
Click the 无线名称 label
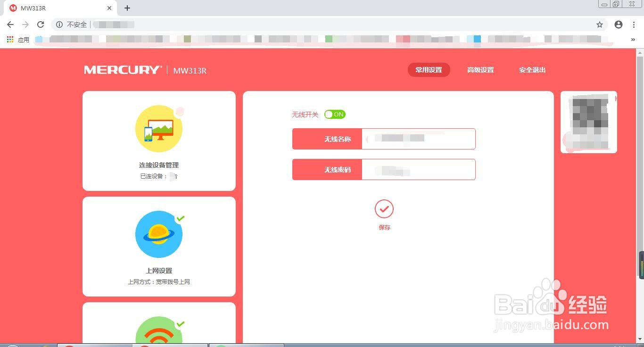click(338, 139)
